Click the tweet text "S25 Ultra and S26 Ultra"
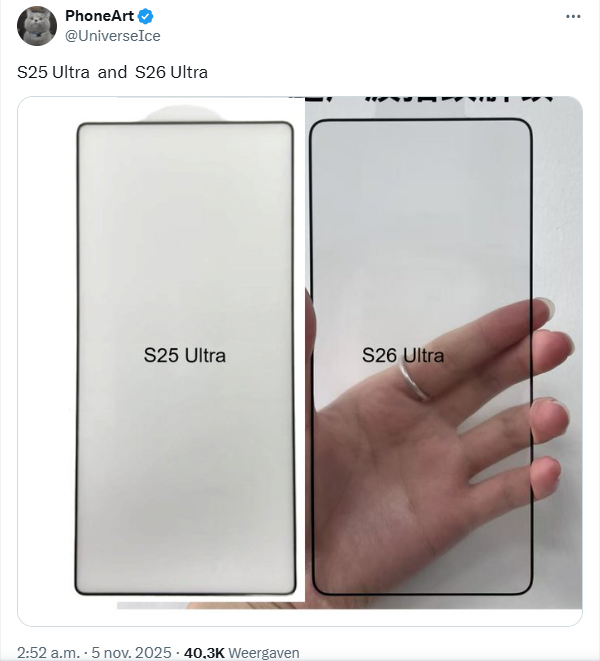 click(112, 72)
